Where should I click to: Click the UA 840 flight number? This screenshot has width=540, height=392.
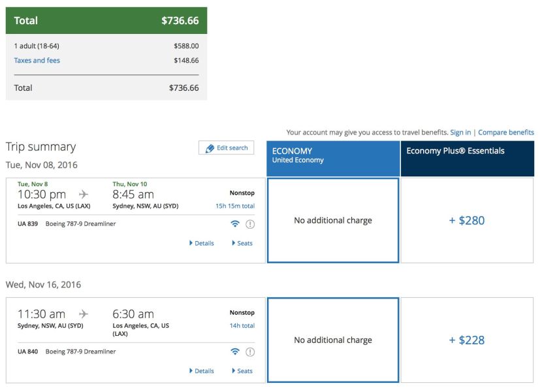point(27,351)
